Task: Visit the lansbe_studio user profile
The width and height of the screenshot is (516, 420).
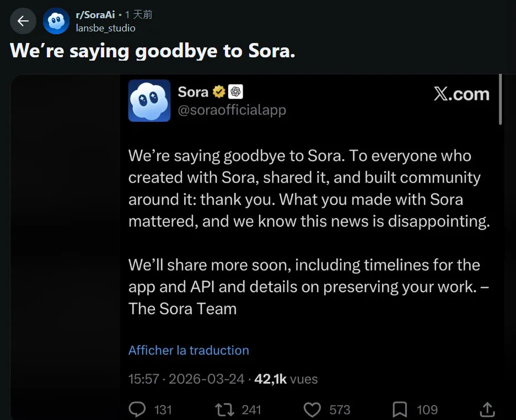Action: point(105,28)
